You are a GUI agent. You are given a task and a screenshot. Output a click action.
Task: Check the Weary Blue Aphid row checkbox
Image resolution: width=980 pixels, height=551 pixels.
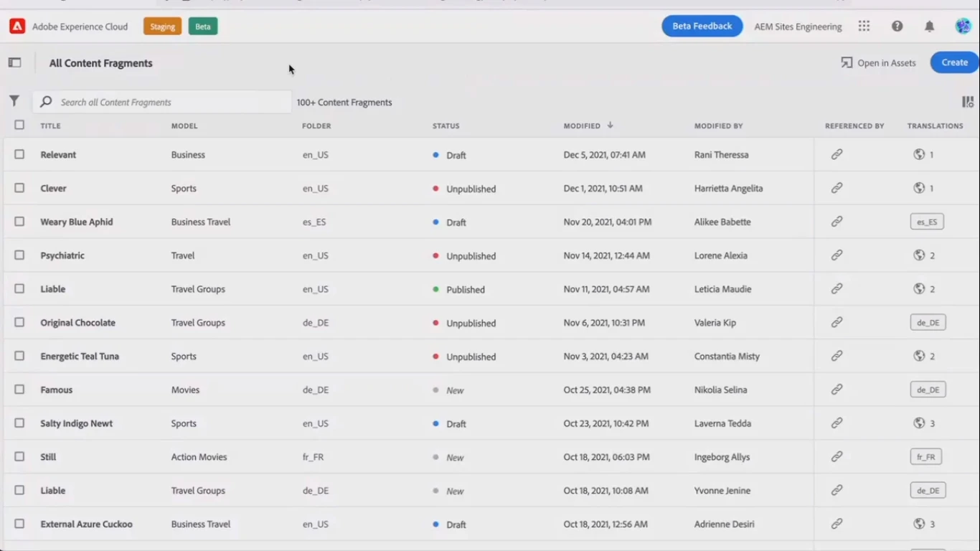pyautogui.click(x=19, y=222)
